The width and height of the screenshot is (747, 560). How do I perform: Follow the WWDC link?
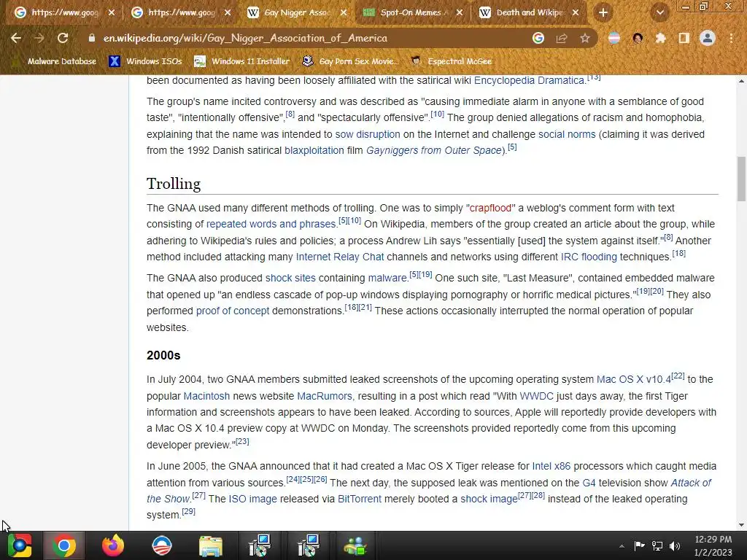(536, 396)
